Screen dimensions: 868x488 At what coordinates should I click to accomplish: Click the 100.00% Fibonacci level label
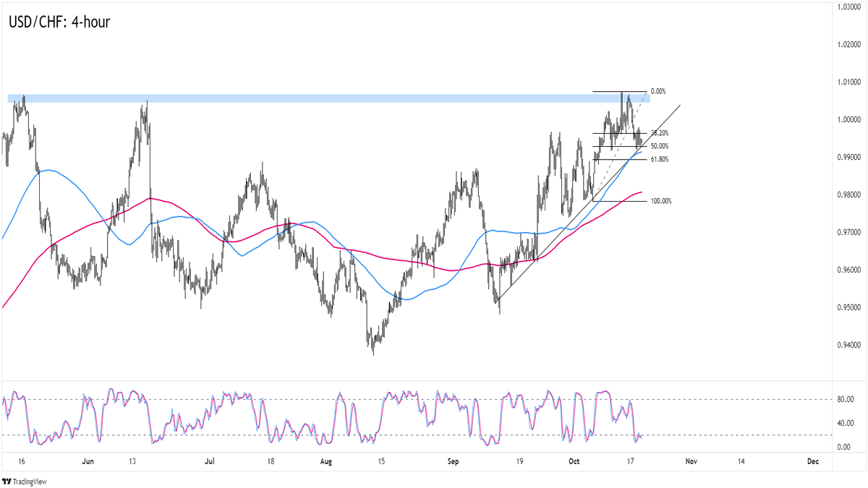[x=661, y=201]
